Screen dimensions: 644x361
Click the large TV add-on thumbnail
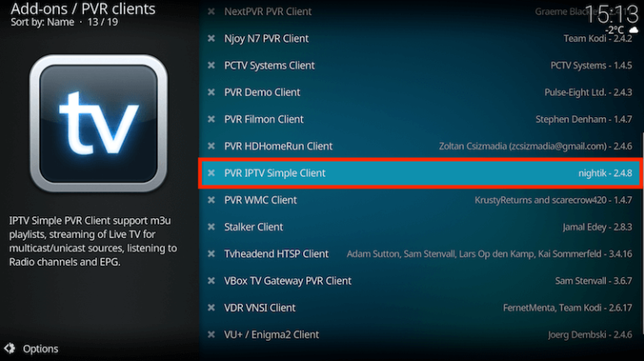click(x=98, y=123)
